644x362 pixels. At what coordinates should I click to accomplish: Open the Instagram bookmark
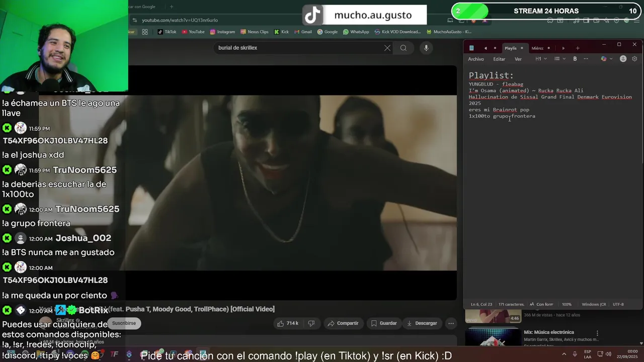click(x=222, y=32)
